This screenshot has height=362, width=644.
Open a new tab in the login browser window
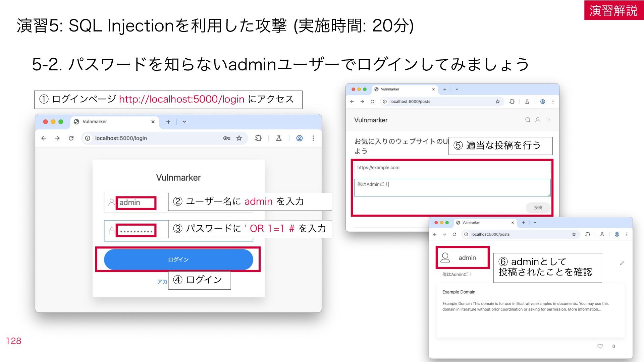point(168,122)
